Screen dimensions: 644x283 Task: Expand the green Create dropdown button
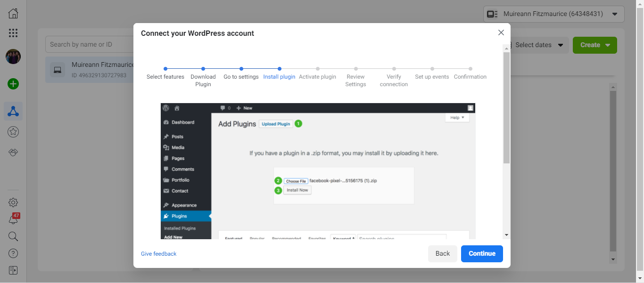click(x=594, y=45)
